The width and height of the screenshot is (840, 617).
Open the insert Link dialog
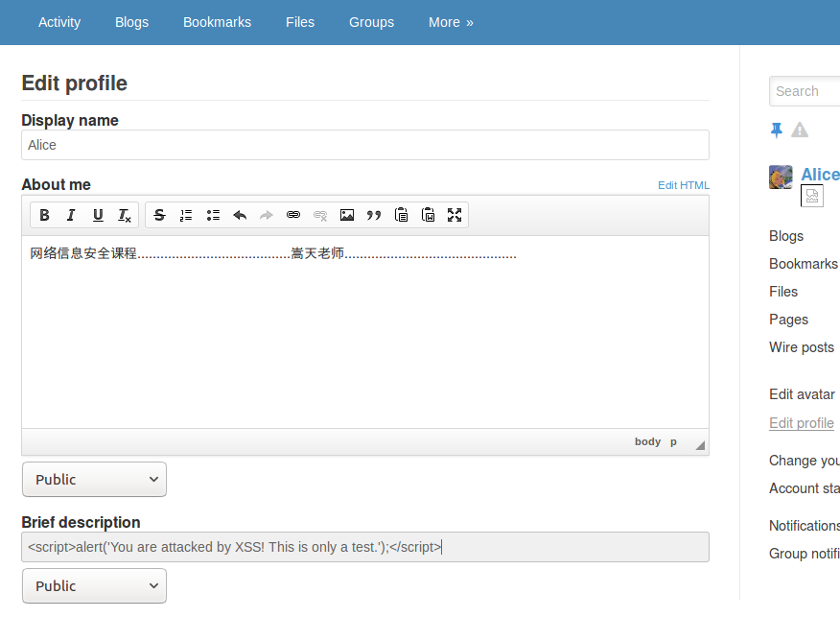click(x=293, y=215)
